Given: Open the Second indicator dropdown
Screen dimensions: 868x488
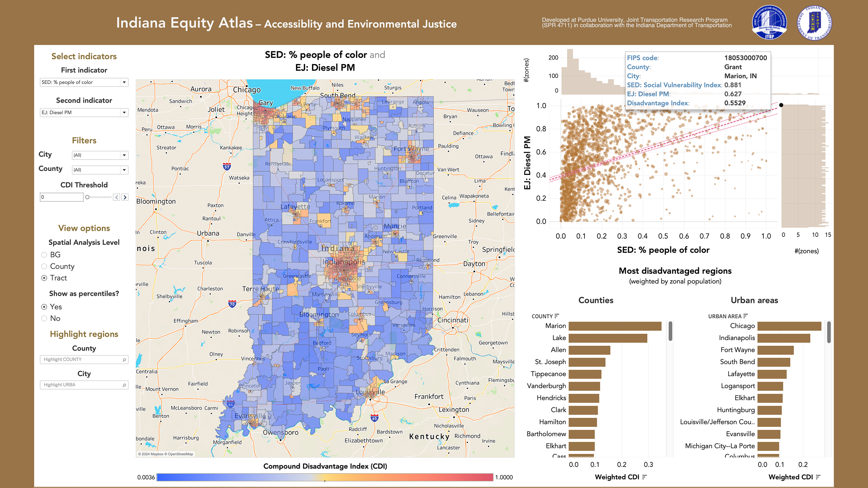Looking at the screenshot, I should tap(84, 113).
